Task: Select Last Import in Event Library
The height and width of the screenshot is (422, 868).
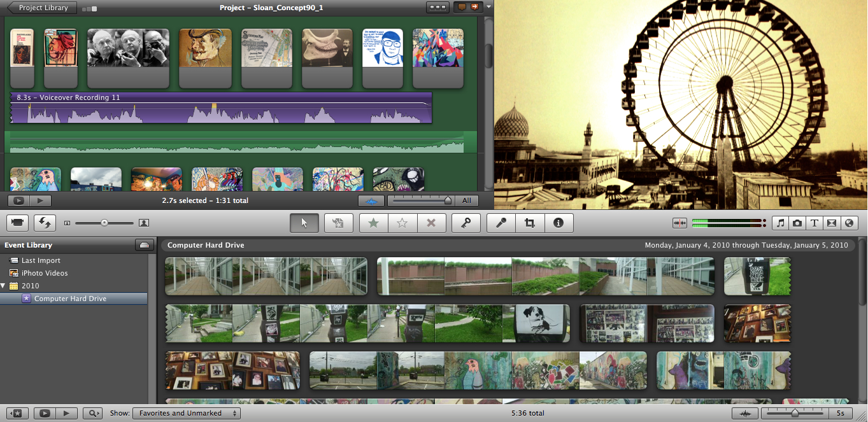Action: point(41,260)
